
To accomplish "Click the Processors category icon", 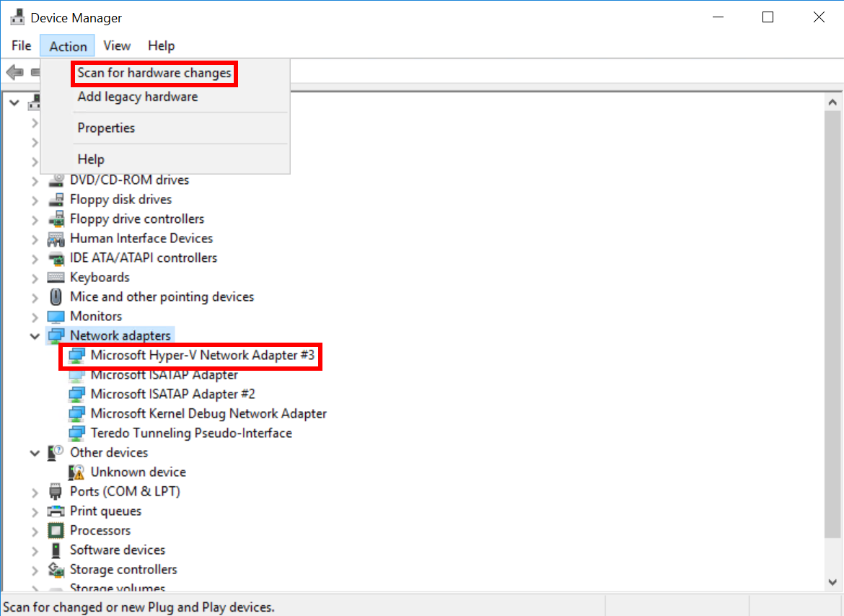I will click(x=56, y=531).
